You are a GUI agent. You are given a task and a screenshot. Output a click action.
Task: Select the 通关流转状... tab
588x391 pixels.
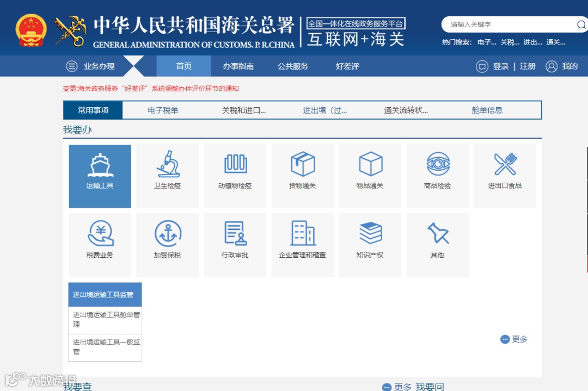pyautogui.click(x=406, y=110)
